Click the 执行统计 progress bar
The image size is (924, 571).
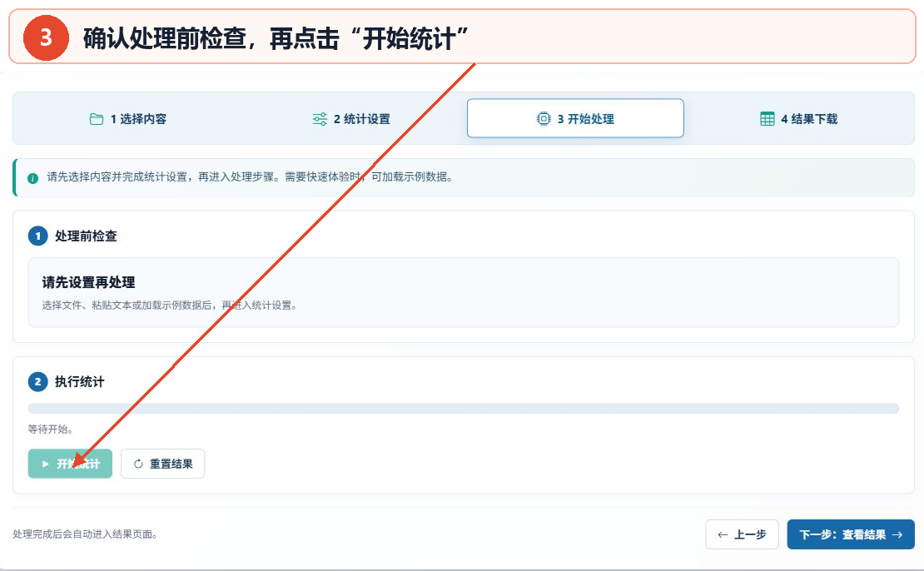coord(463,409)
